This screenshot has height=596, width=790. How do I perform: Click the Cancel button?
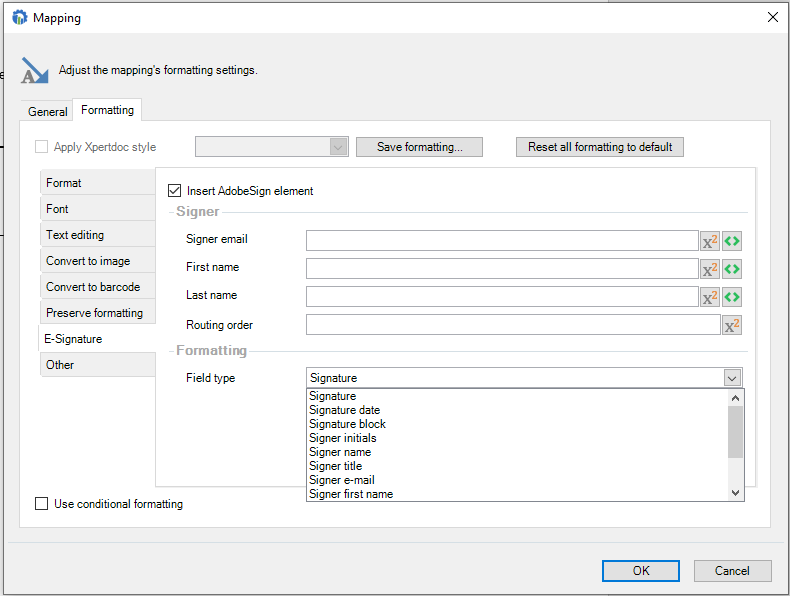tap(732, 571)
